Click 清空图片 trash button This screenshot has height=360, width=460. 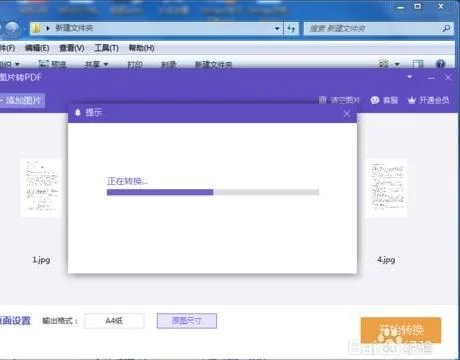point(339,100)
